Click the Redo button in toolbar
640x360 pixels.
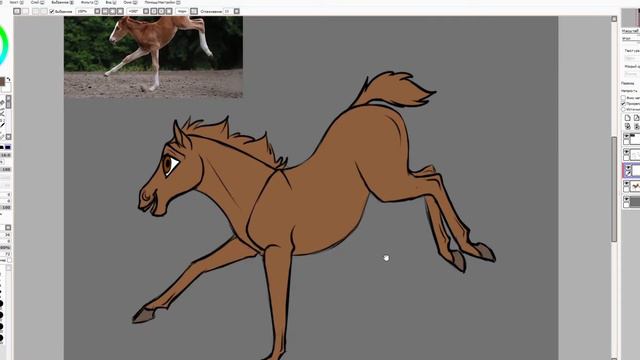[x=25, y=11]
